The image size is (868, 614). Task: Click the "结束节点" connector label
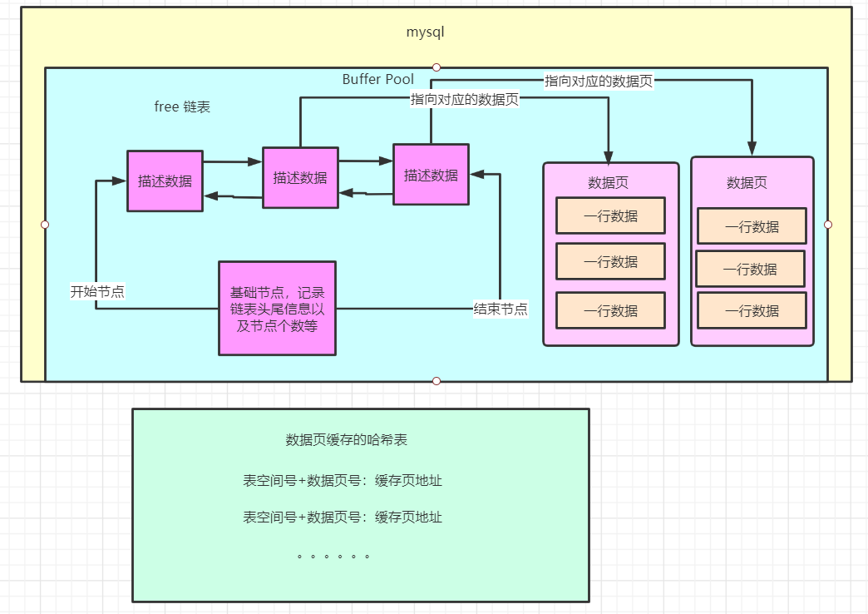click(501, 309)
